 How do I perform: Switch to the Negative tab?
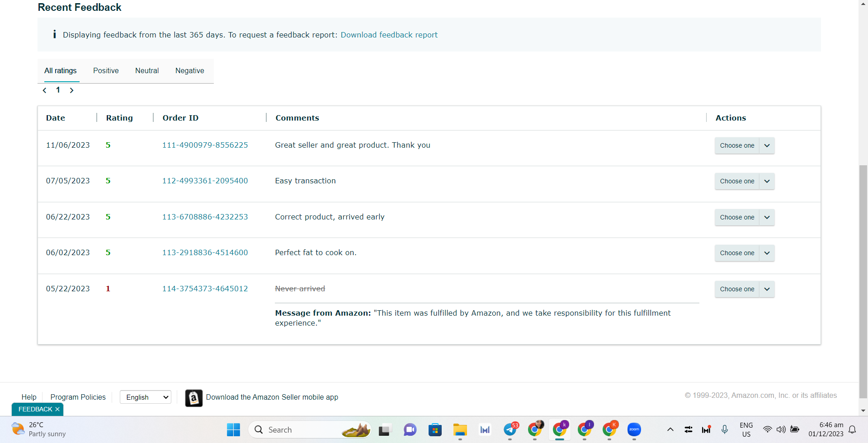tap(190, 70)
